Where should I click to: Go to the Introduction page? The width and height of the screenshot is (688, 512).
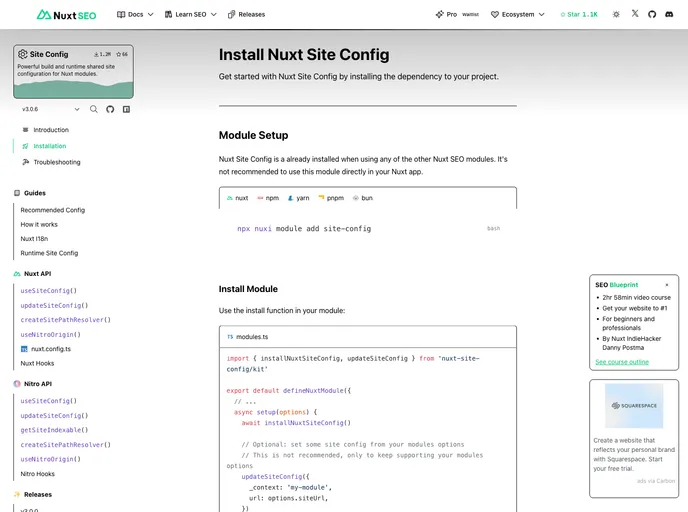[51, 130]
